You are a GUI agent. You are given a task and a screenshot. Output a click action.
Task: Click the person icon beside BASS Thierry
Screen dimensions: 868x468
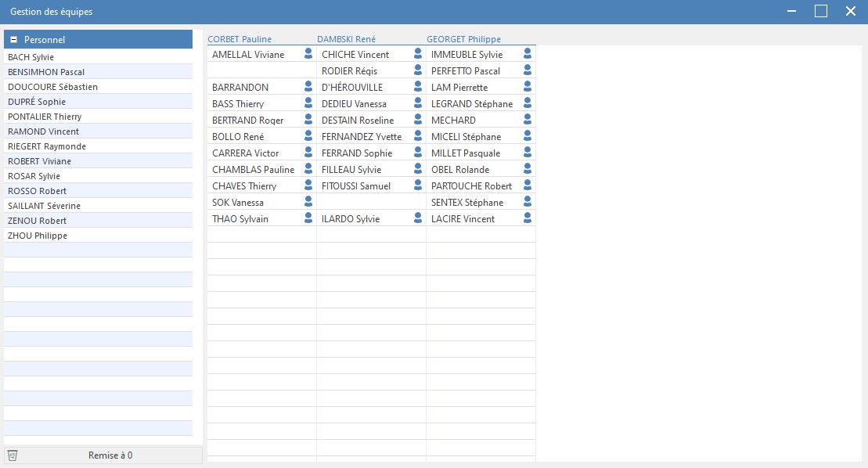[308, 103]
